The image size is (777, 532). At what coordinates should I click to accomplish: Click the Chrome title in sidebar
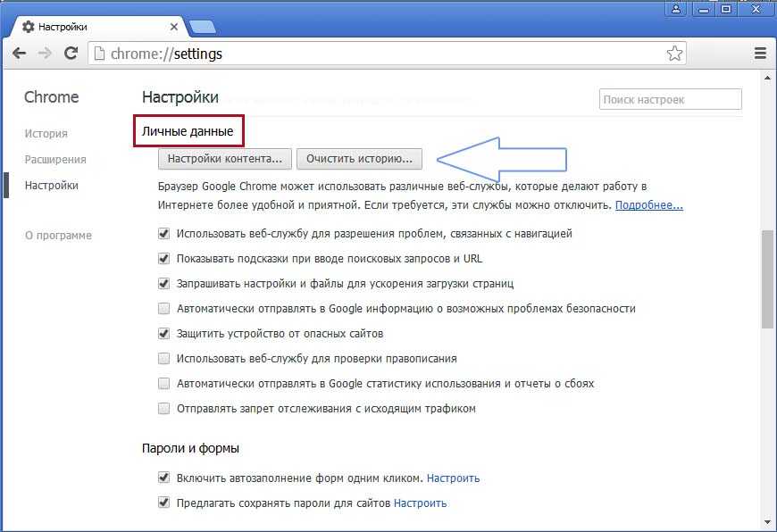52,97
